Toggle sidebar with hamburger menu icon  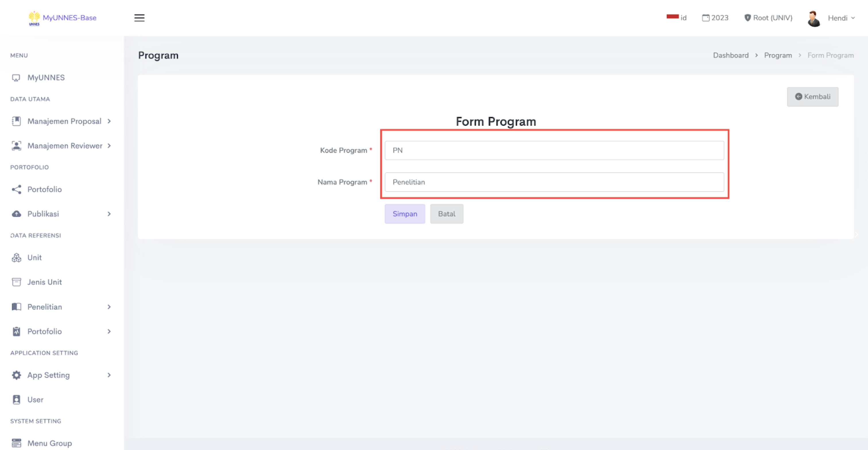click(x=139, y=18)
